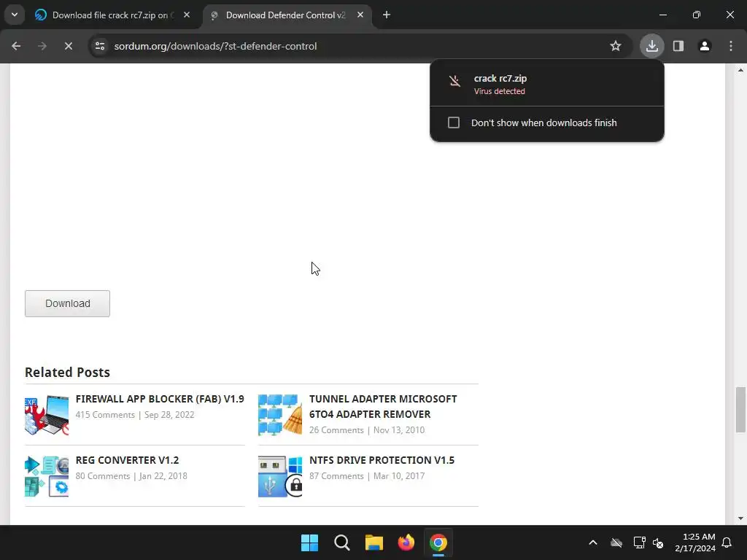Screen dimensions: 747x560
Task: Click the page vertical scrollbar thumb
Action: (740, 410)
